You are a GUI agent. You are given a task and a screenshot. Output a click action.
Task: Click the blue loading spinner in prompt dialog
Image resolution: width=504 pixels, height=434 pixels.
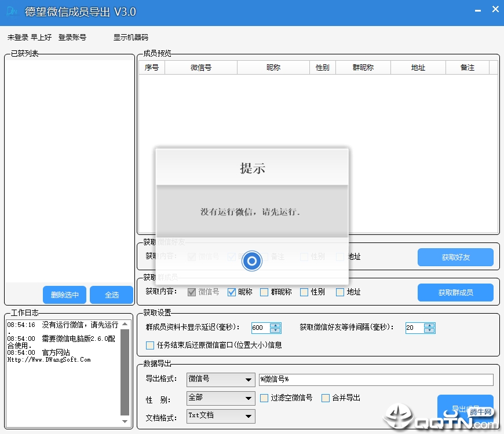251,260
